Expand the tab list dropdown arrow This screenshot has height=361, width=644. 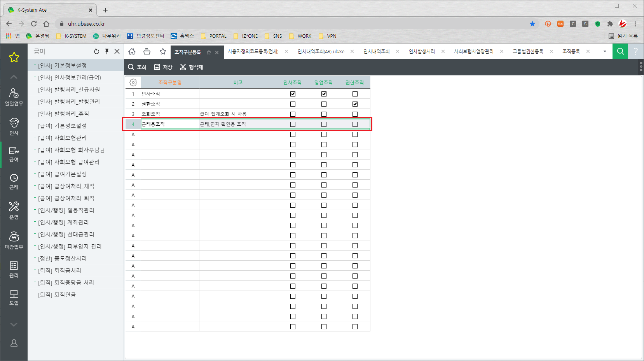605,51
